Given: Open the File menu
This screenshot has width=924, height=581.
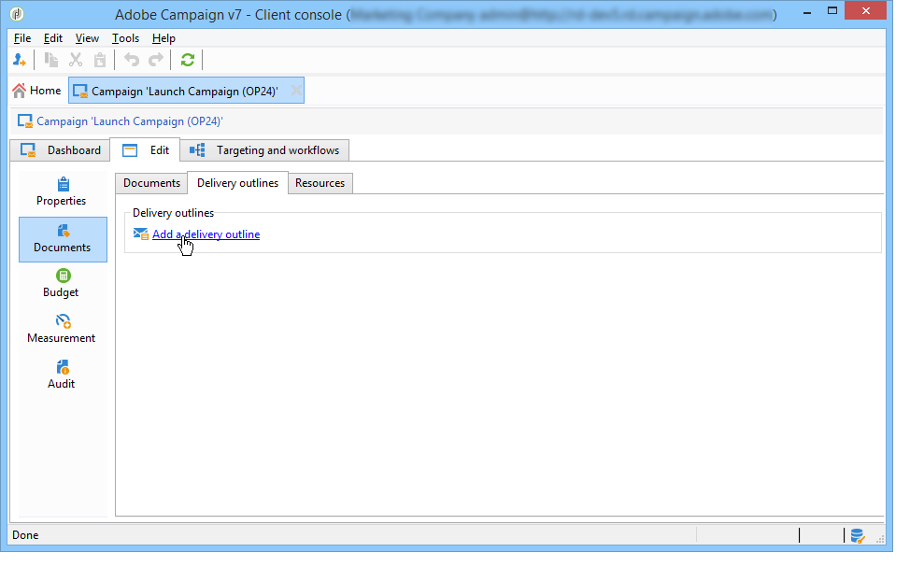Looking at the screenshot, I should click(x=22, y=38).
